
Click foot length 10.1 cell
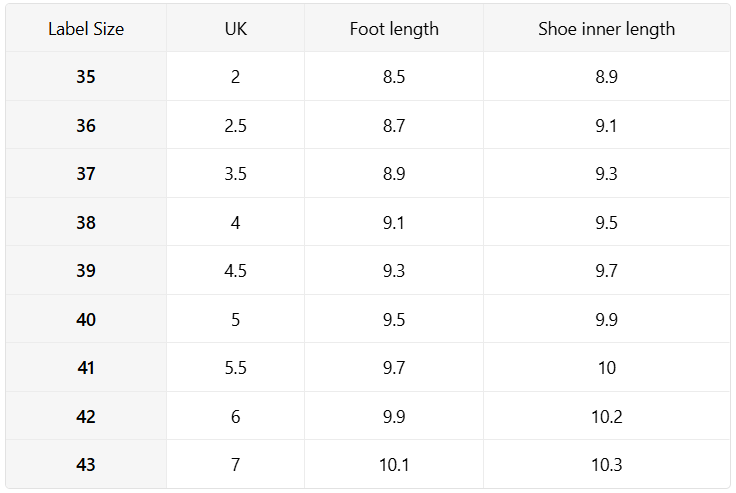tap(394, 464)
